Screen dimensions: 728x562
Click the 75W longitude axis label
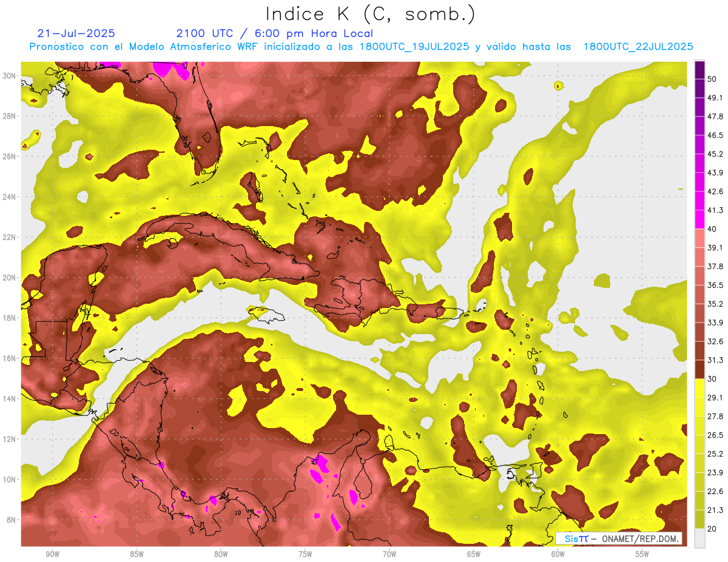click(305, 554)
